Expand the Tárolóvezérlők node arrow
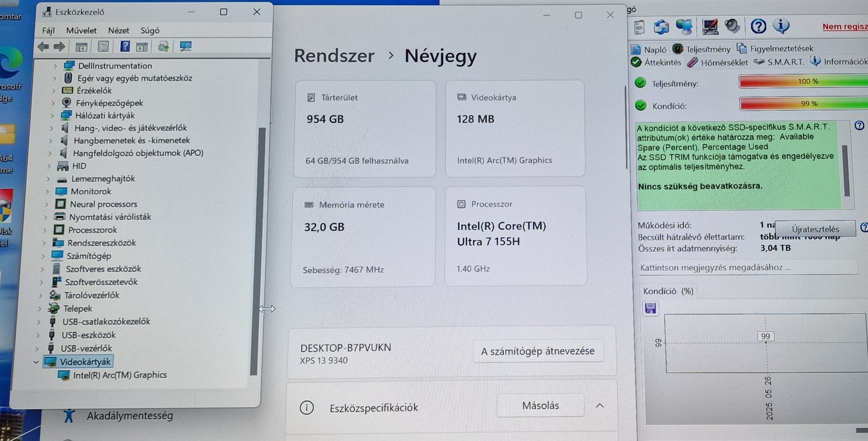868x441 pixels. 41,295
